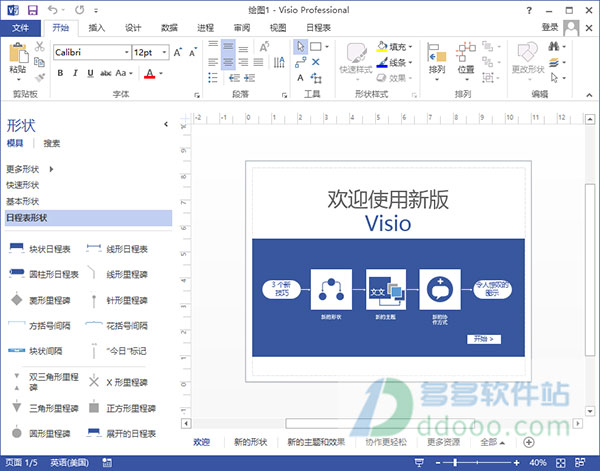Select the Diamond Milestone (菱形里程碑) shape

point(40,300)
